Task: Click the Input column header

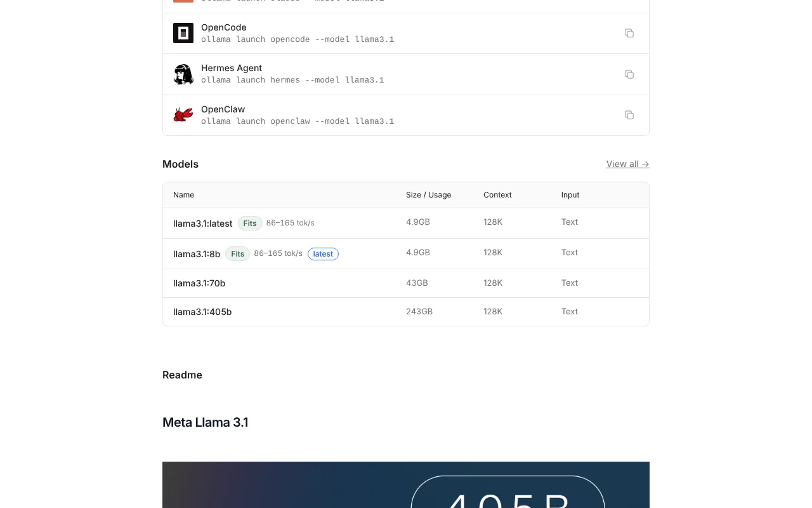Action: tap(570, 195)
